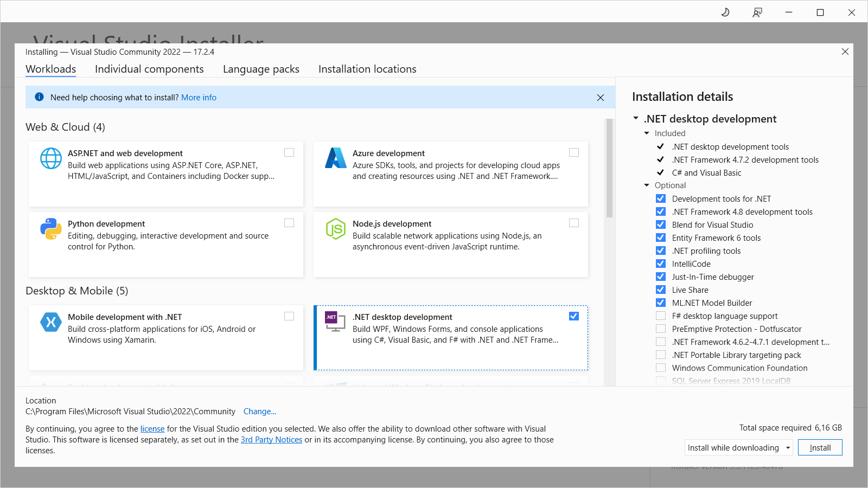The height and width of the screenshot is (488, 868).
Task: Uncheck ML.NET Model Builder
Action: point(661,303)
